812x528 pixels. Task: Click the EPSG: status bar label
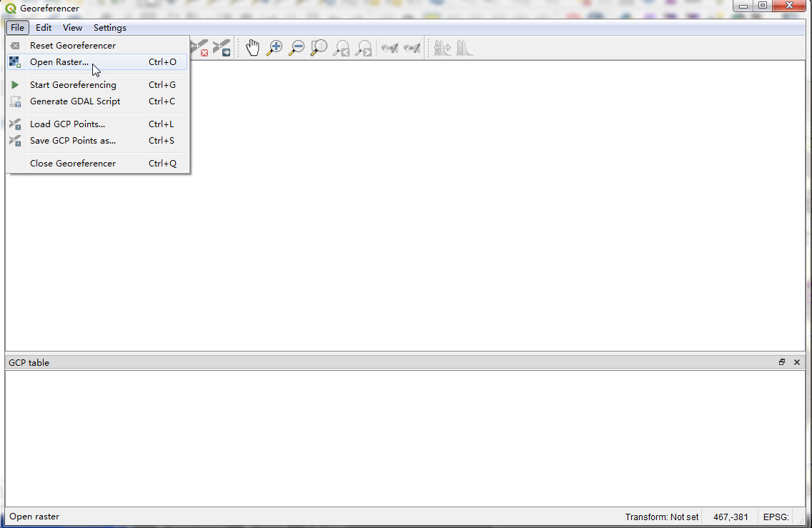click(776, 517)
